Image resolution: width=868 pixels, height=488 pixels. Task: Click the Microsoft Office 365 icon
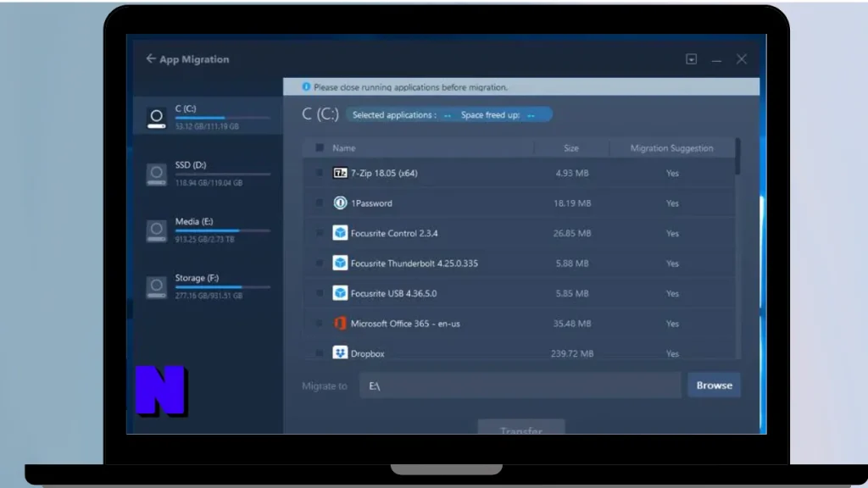[x=340, y=323]
